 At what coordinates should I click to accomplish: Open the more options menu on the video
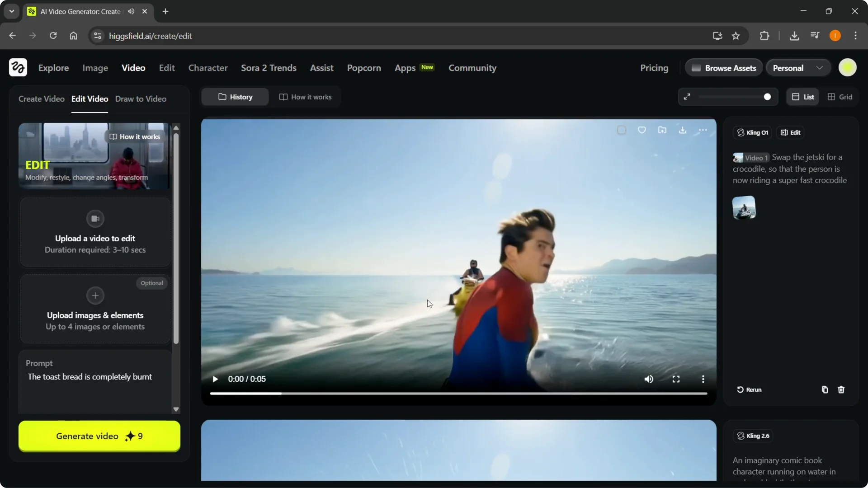click(x=703, y=130)
